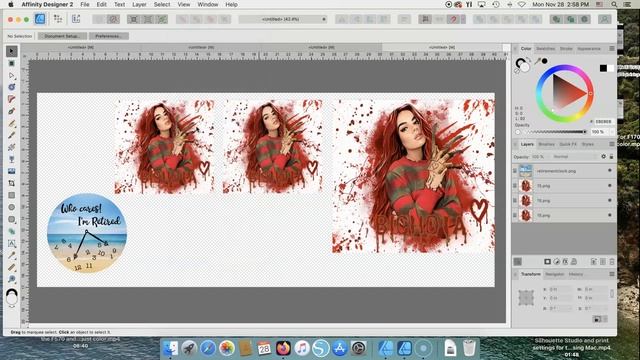
Task: Toggle the Snapping magnet button
Action: click(453, 19)
